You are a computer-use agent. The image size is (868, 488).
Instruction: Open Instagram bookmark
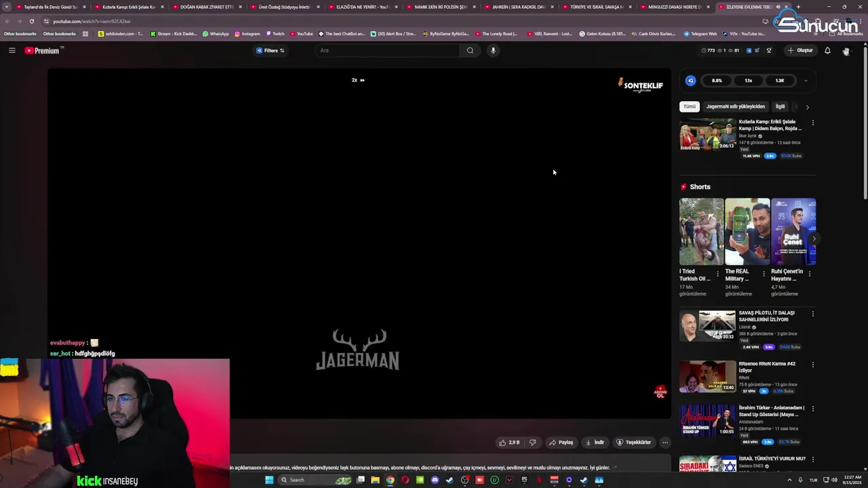click(247, 34)
